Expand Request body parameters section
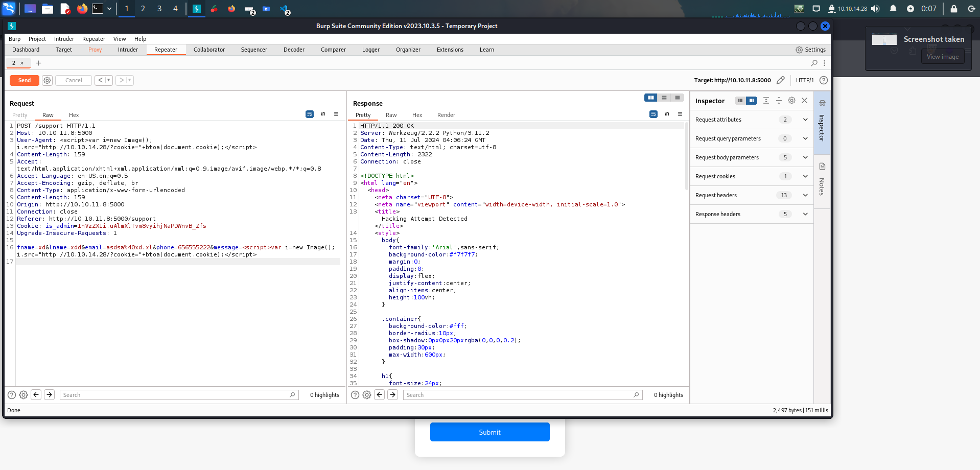The image size is (980, 470). pos(752,157)
